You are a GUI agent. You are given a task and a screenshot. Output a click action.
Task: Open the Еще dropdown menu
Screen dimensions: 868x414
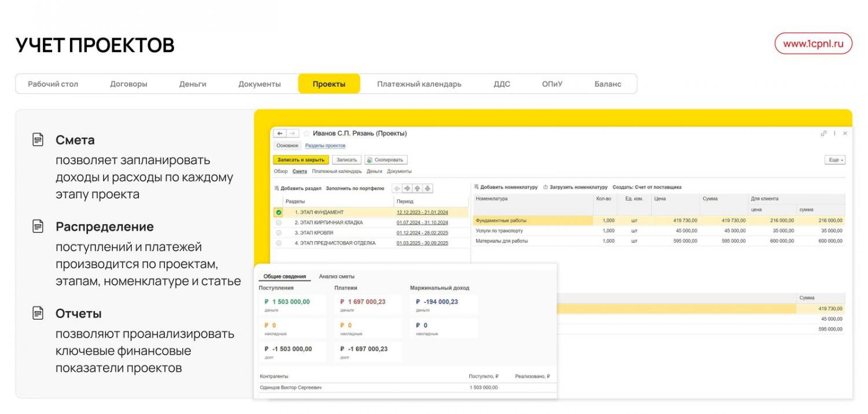pyautogui.click(x=834, y=160)
